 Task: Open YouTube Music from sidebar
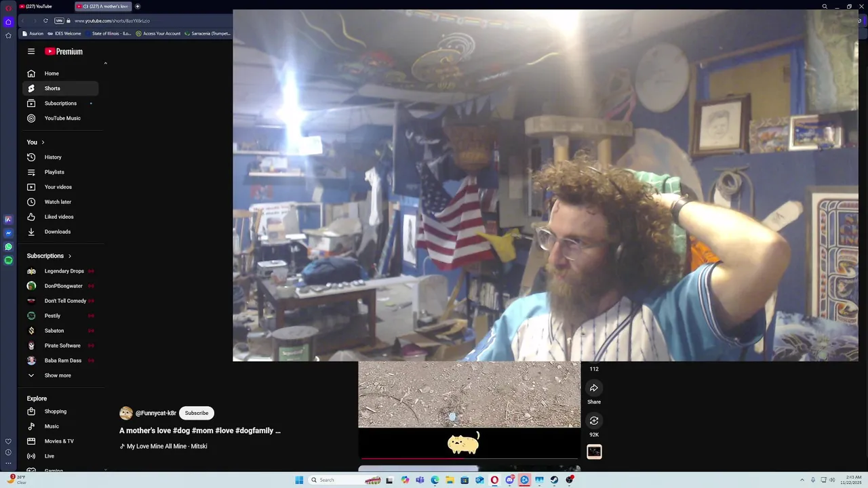pos(60,118)
